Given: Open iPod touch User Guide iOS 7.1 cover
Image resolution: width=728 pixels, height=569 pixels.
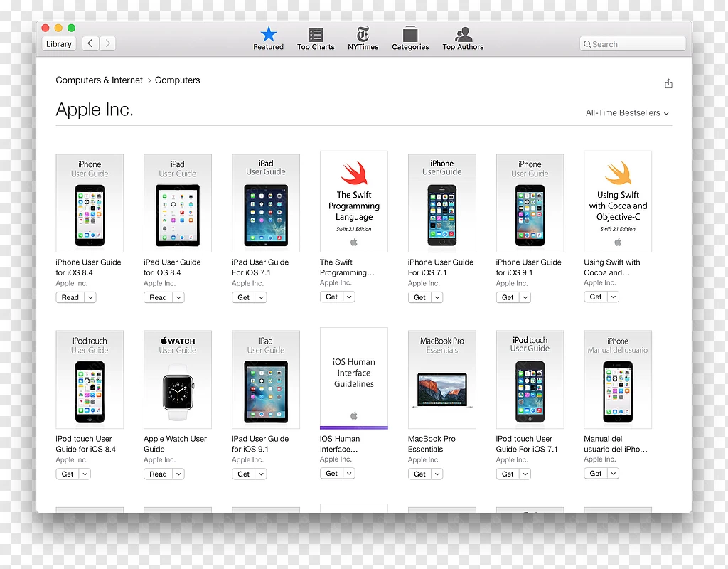Looking at the screenshot, I should coord(530,380).
